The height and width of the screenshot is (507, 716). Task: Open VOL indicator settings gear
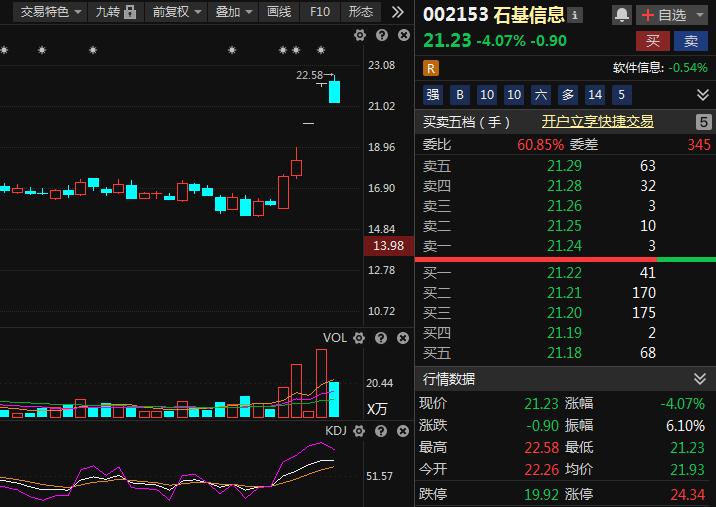(359, 338)
